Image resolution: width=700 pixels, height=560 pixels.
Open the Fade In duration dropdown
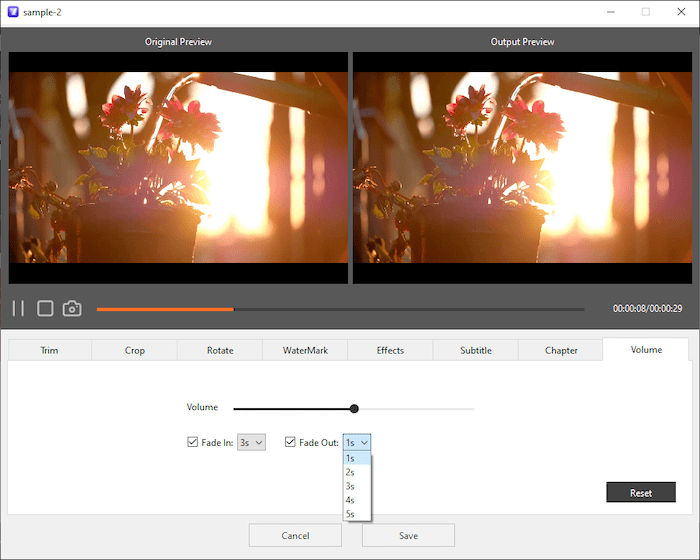click(x=251, y=442)
